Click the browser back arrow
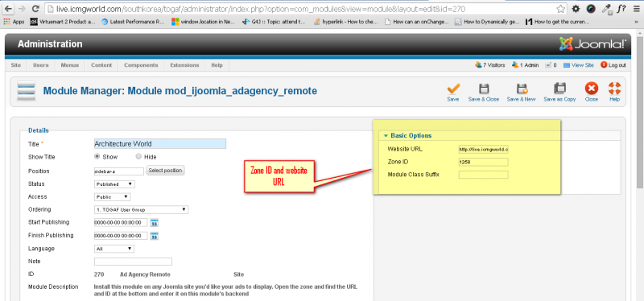 pos(8,8)
